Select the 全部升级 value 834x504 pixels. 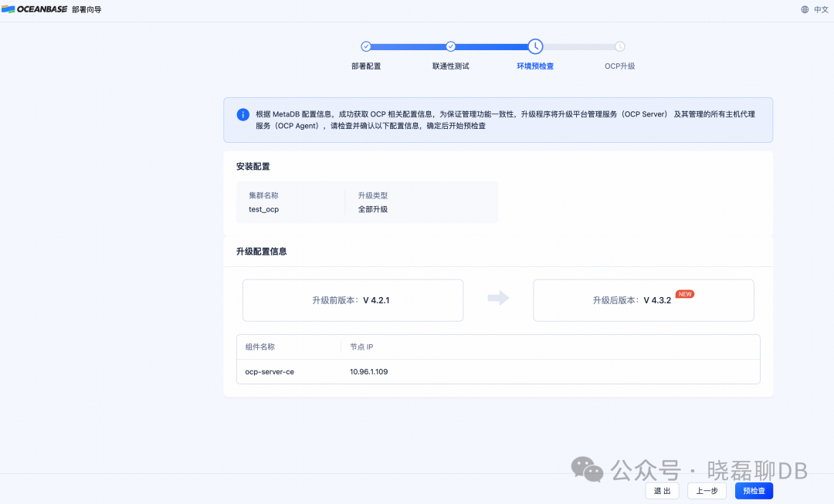[372, 209]
